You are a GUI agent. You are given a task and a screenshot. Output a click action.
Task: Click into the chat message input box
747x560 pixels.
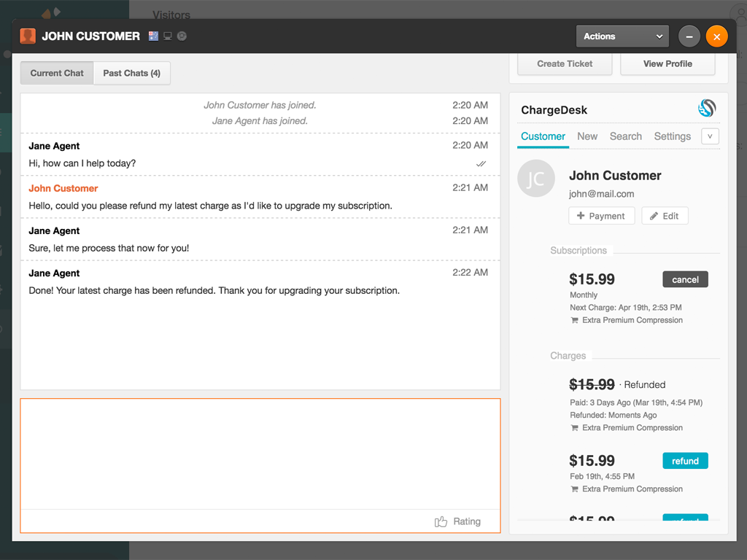point(260,454)
